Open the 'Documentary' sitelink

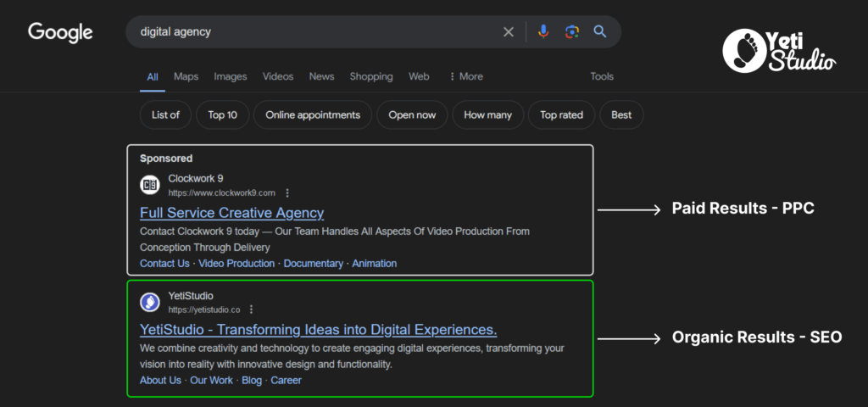[314, 264]
